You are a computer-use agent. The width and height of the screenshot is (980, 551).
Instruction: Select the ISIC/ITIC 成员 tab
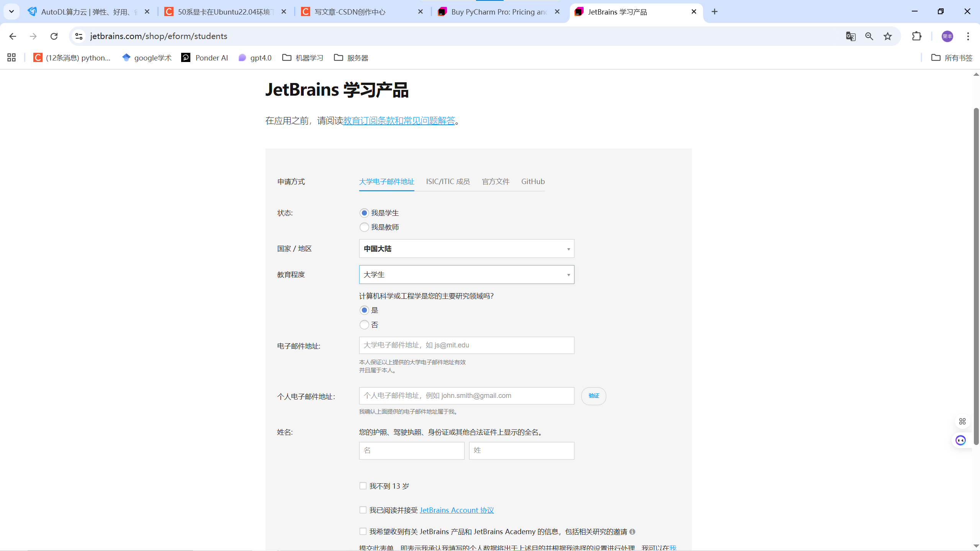click(x=448, y=181)
